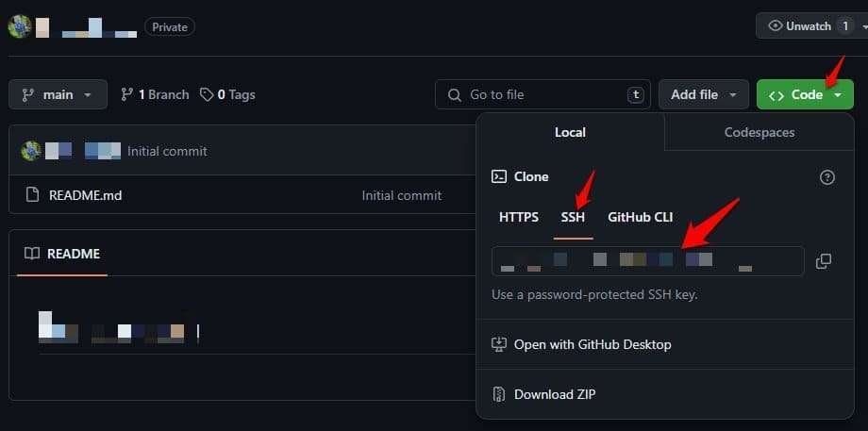
Task: Click the Go to file search field
Action: [542, 94]
